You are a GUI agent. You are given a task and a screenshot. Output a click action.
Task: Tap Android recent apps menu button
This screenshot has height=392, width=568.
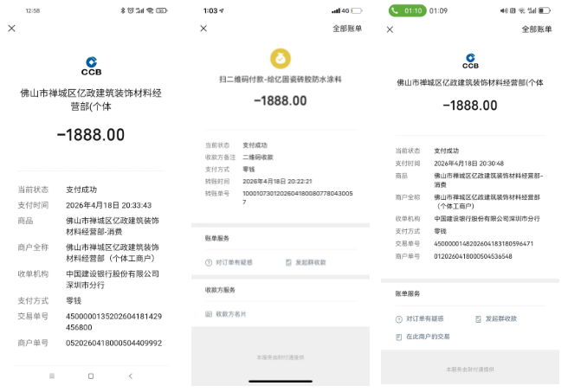[52, 376]
